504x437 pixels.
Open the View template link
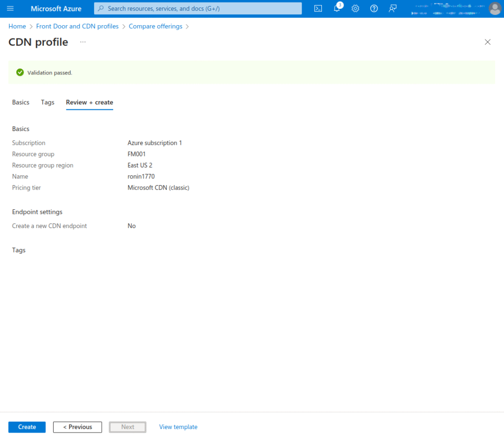(x=178, y=427)
